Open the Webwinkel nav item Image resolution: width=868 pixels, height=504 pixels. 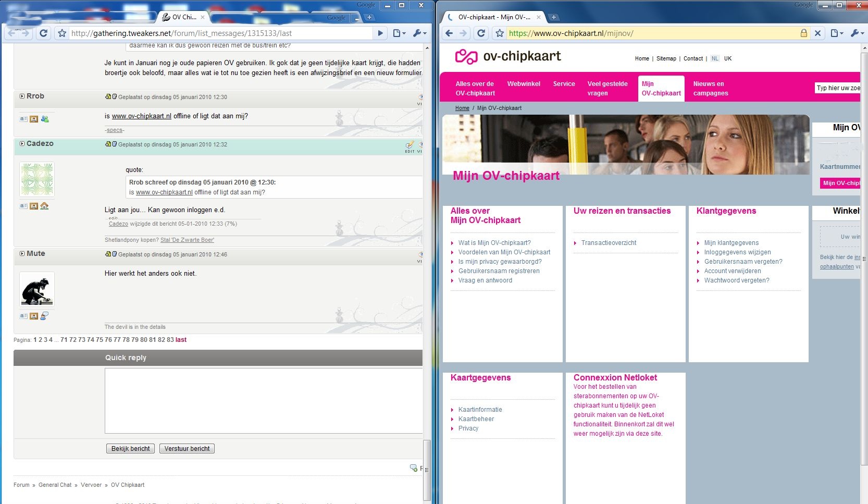[524, 84]
